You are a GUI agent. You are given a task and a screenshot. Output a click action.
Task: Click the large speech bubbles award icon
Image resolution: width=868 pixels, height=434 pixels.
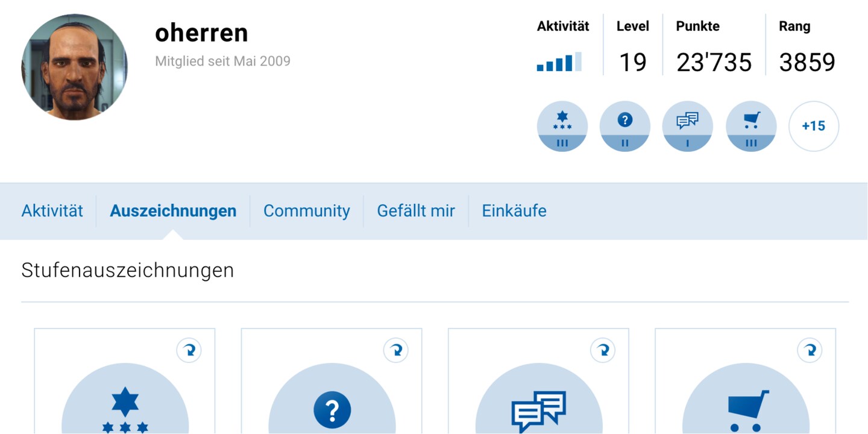click(x=539, y=399)
